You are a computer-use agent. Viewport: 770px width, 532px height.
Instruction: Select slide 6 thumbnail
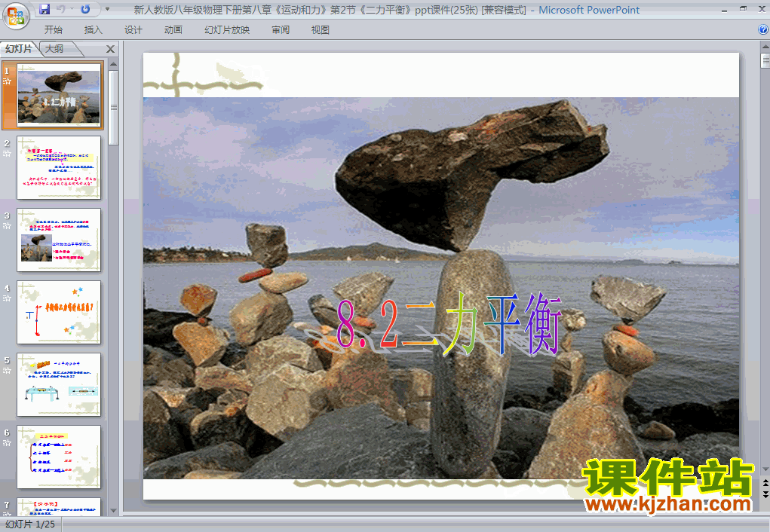[x=58, y=457]
